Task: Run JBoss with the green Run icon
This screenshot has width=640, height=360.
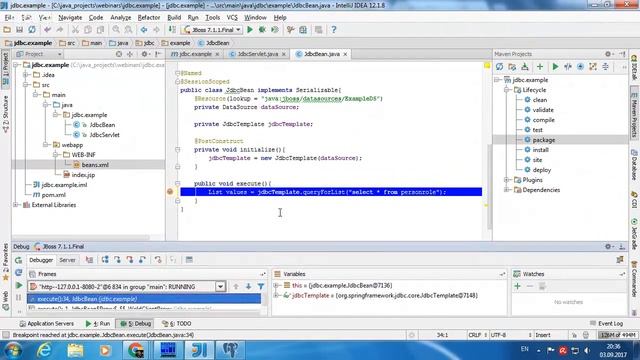Action: point(250,30)
